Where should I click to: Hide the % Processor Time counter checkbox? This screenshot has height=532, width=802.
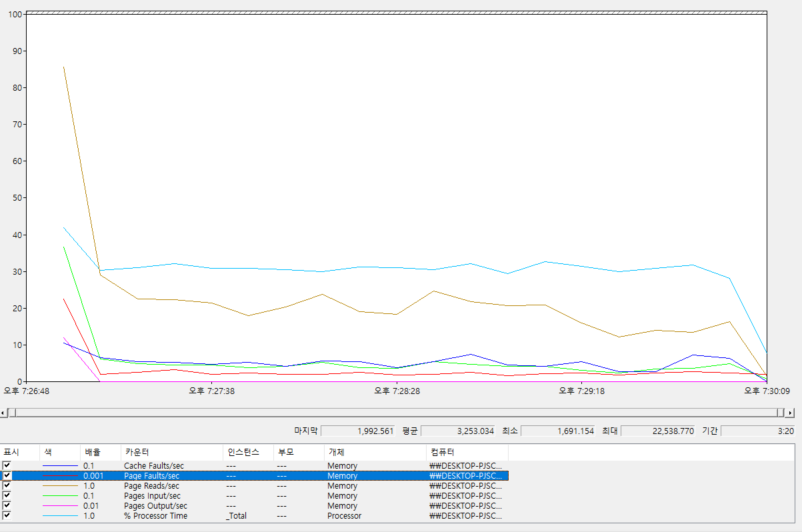point(7,515)
